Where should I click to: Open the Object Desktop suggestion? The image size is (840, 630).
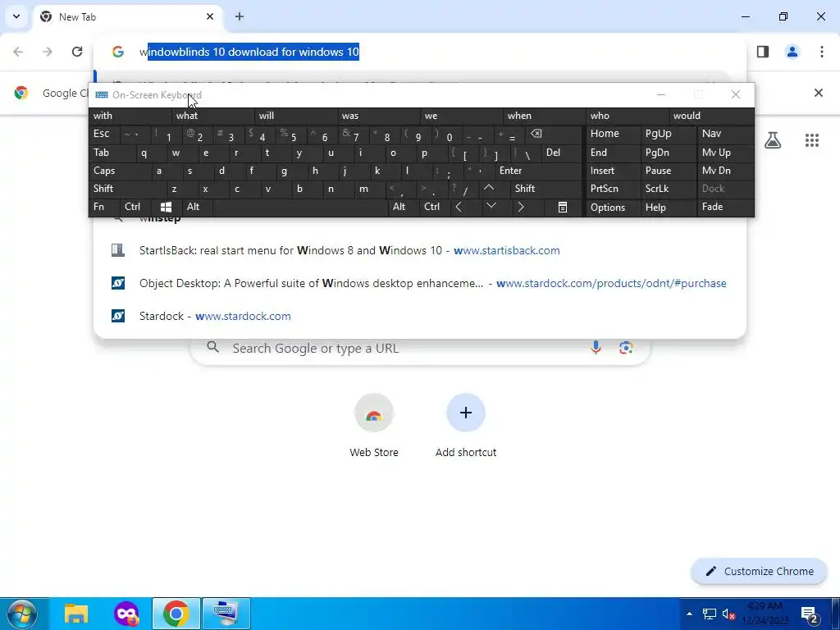(420, 283)
